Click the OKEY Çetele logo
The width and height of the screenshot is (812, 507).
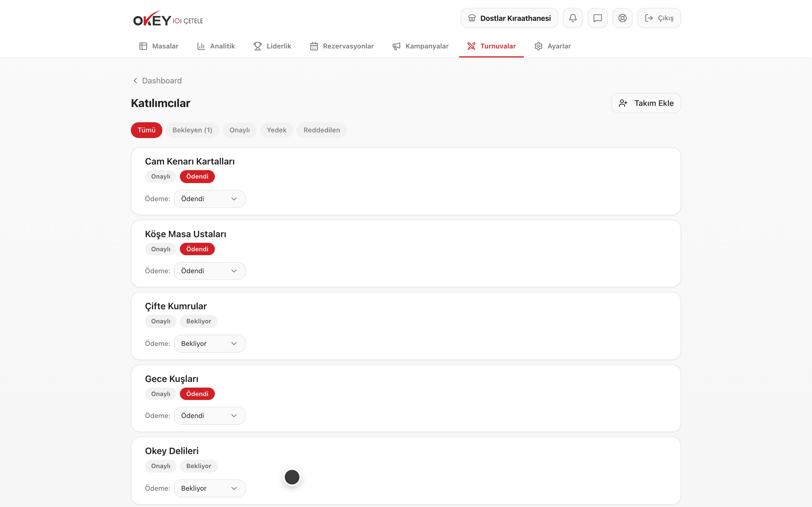pyautogui.click(x=168, y=19)
